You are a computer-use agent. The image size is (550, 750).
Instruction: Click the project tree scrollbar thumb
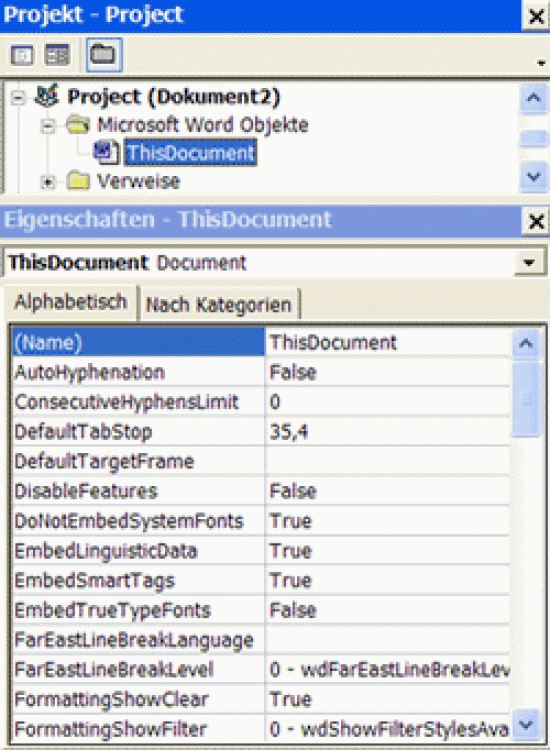coord(533,139)
